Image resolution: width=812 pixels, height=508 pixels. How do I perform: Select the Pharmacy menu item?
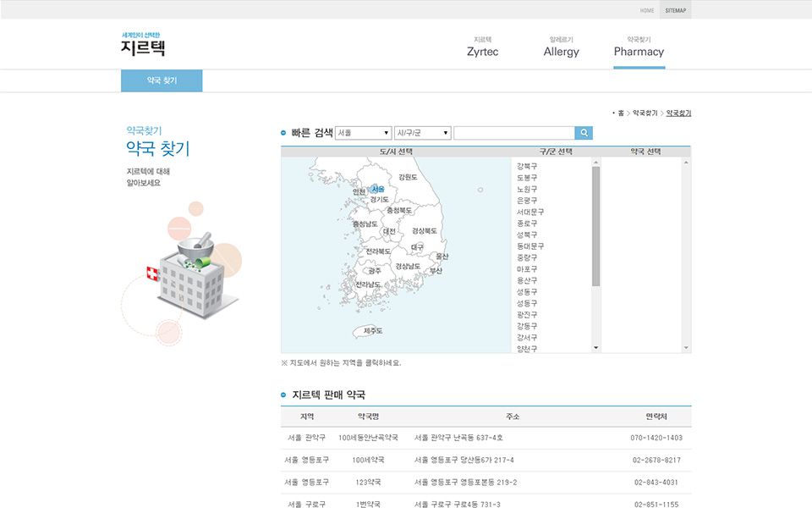point(639,47)
